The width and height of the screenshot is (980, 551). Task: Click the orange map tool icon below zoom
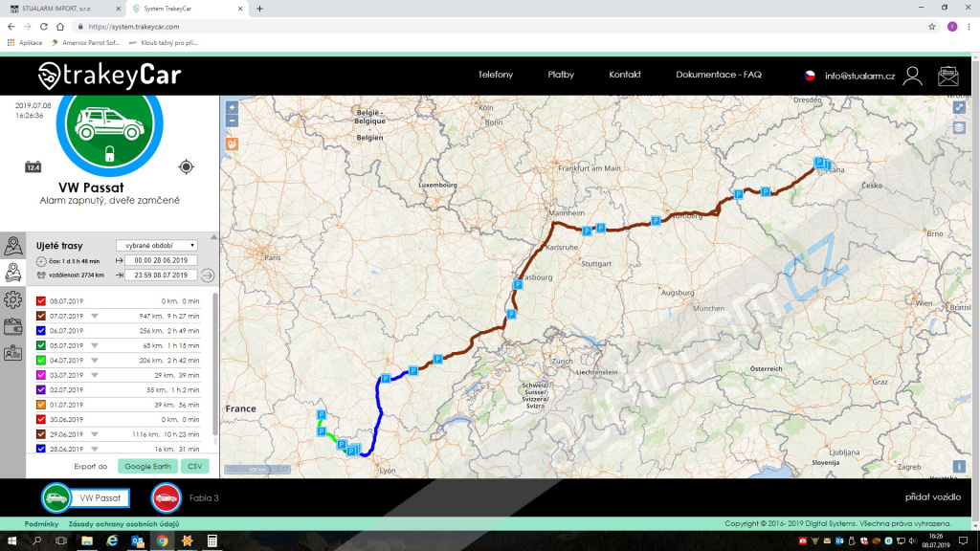pyautogui.click(x=232, y=144)
